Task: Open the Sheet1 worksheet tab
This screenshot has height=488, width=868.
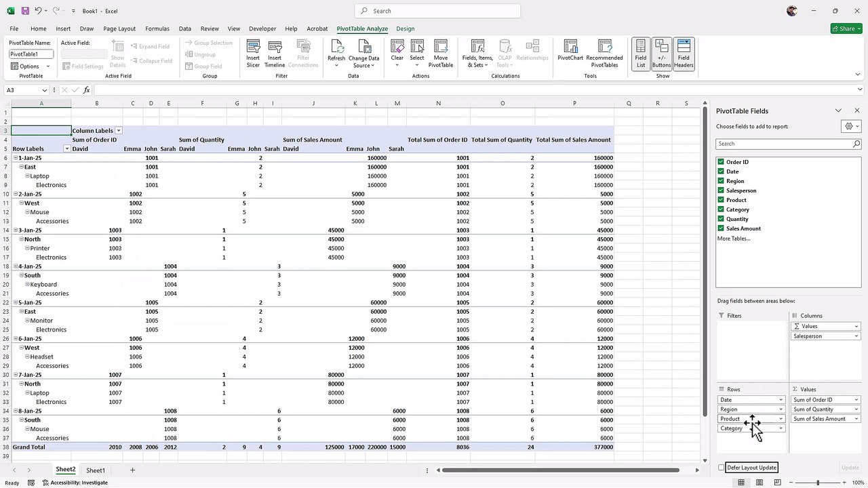Action: (x=96, y=470)
